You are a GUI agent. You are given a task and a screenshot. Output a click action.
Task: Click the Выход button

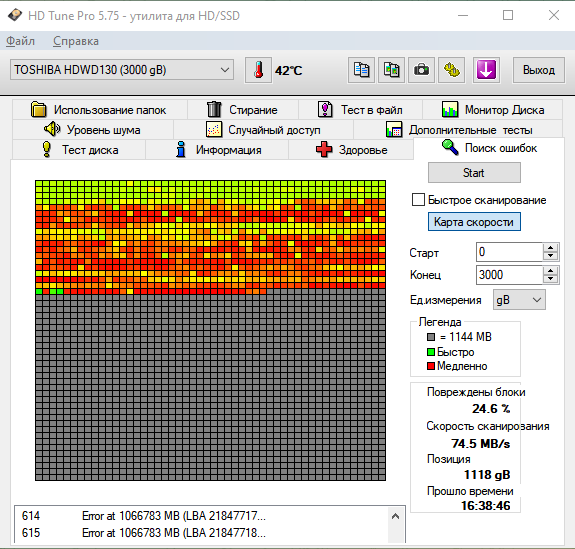538,70
